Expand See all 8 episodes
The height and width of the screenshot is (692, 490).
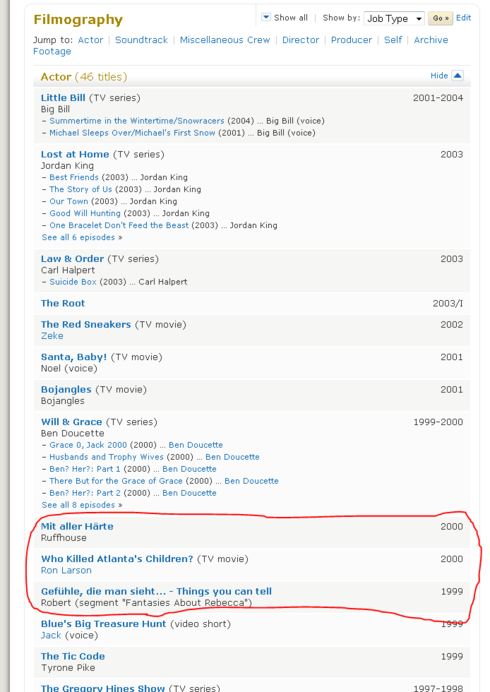coord(82,504)
